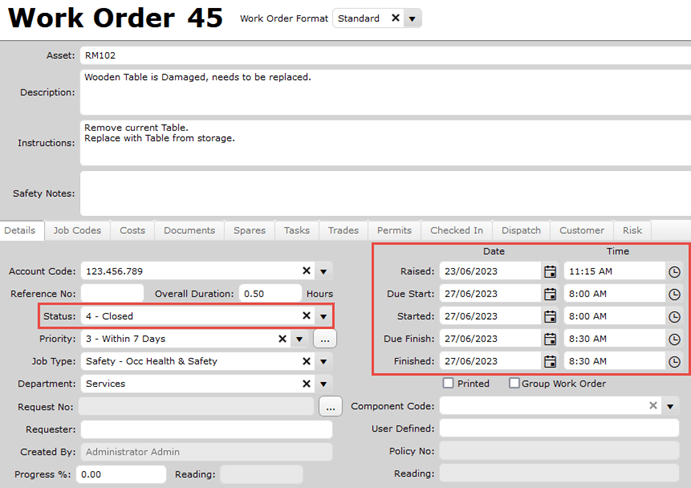Click into the Description text box

(386, 92)
